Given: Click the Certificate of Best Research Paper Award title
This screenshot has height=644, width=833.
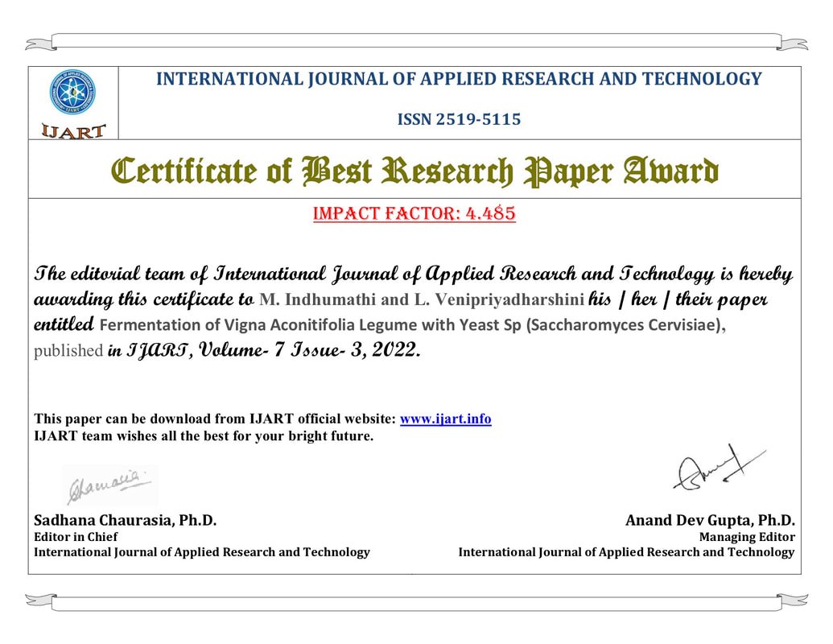Looking at the screenshot, I should (x=414, y=171).
